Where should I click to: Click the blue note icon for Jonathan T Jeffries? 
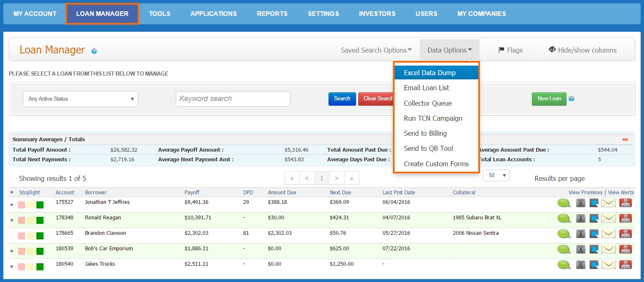click(x=594, y=203)
